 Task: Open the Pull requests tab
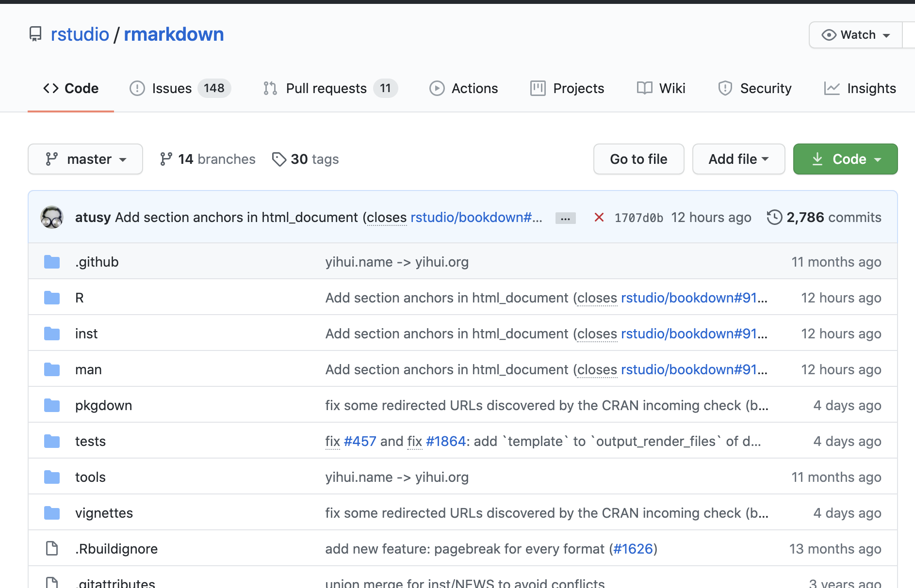(x=330, y=88)
